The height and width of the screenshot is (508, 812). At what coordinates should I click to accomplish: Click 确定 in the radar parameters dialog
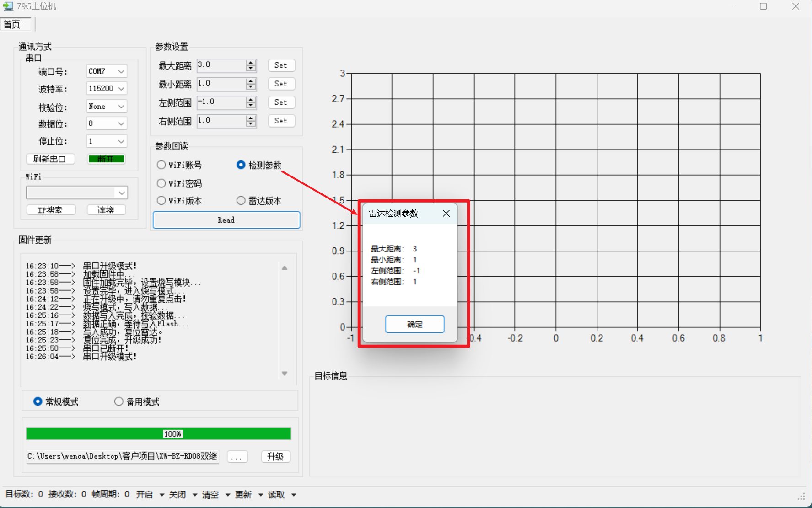(x=414, y=324)
